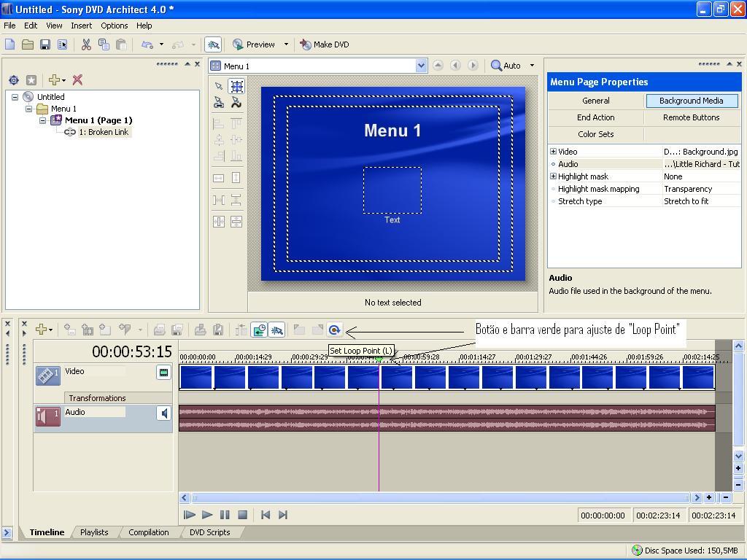Paste clipboard icon in main toolbar
747x560 pixels.
point(122,44)
